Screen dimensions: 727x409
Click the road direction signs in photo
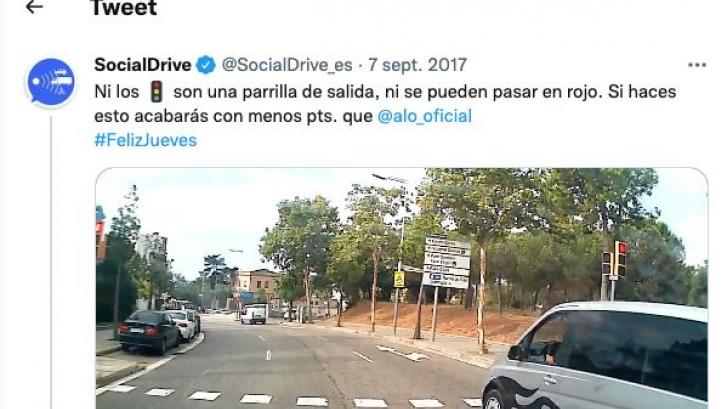pyautogui.click(x=447, y=262)
